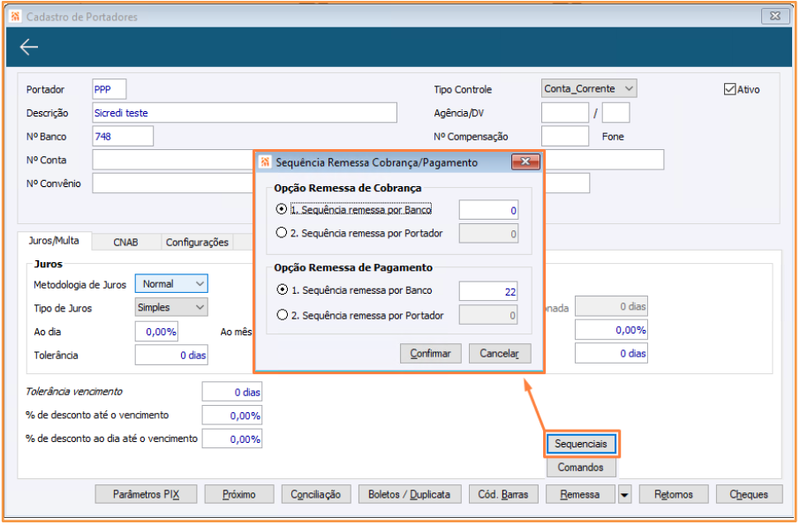Toggle the Ativo checkbox
This screenshot has width=800, height=525.
730,89
